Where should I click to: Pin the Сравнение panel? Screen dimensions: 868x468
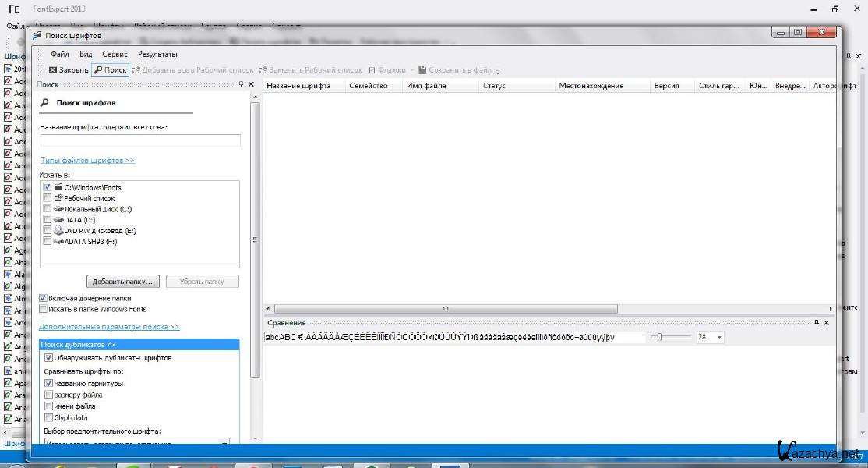[x=816, y=322]
